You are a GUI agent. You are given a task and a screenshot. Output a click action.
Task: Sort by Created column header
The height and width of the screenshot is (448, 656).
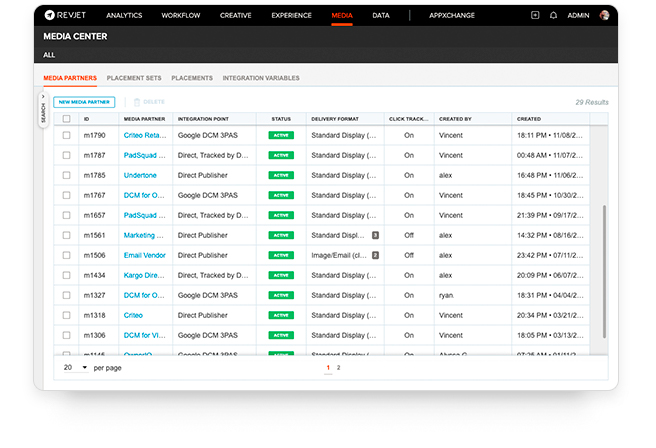pos(529,119)
